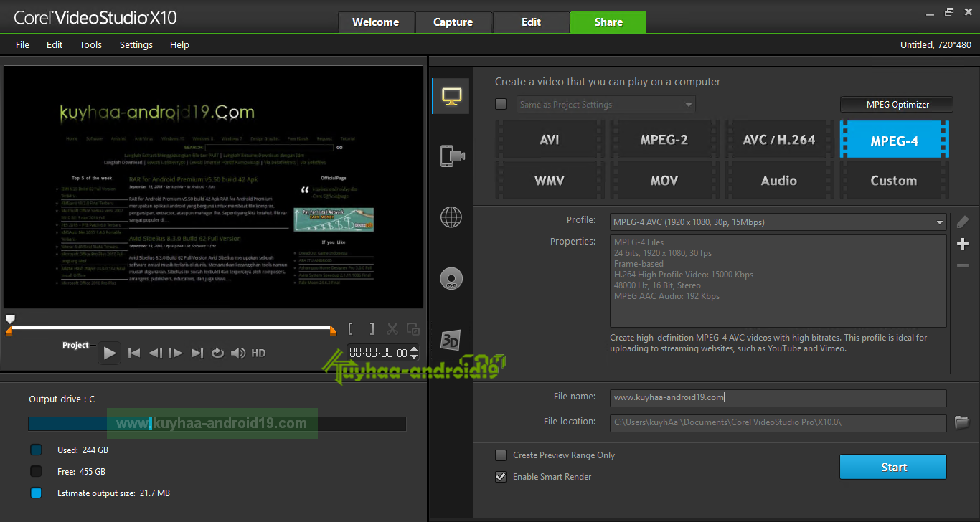The image size is (980, 522).
Task: Increase the timecode with the up arrow
Action: pos(413,349)
